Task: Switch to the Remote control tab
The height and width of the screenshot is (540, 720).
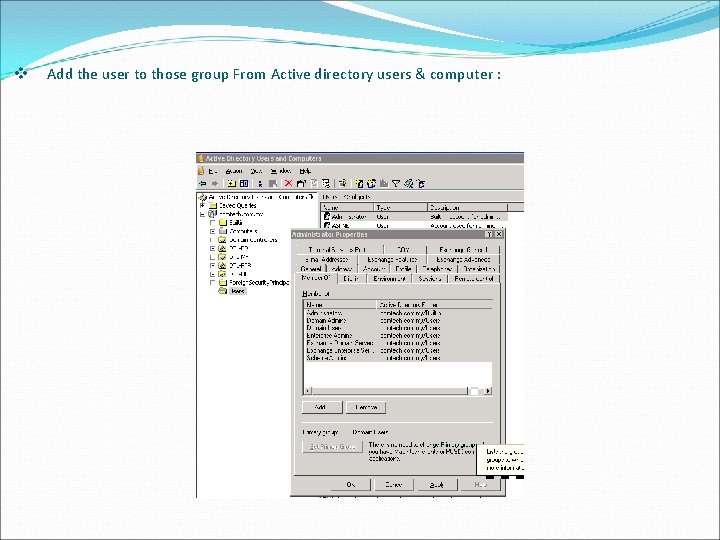Action: pos(474,279)
